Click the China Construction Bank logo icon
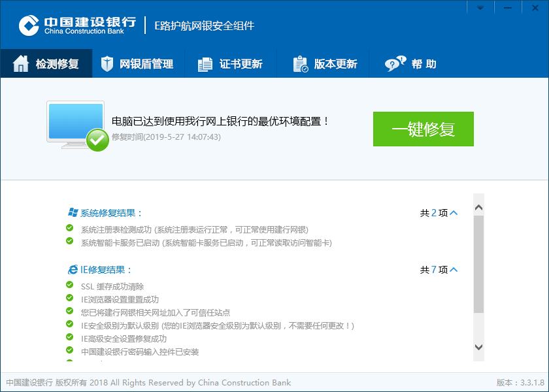The width and height of the screenshot is (549, 392). tap(27, 24)
